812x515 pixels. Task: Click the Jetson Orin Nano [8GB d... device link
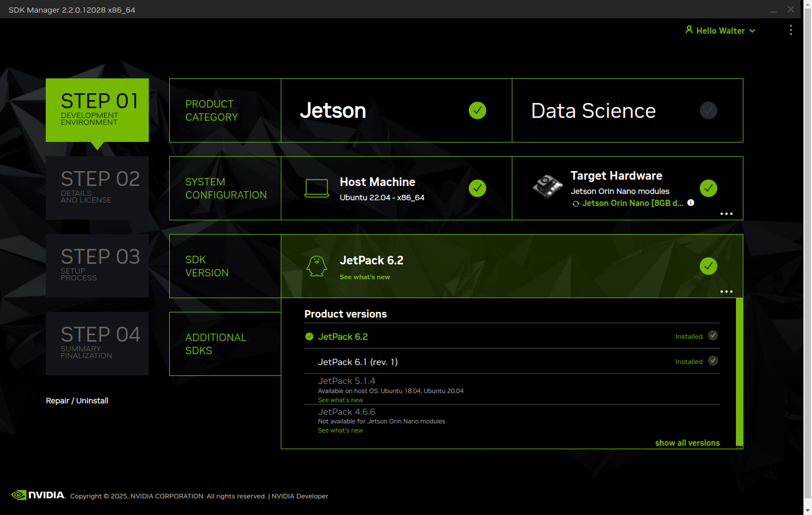(632, 203)
